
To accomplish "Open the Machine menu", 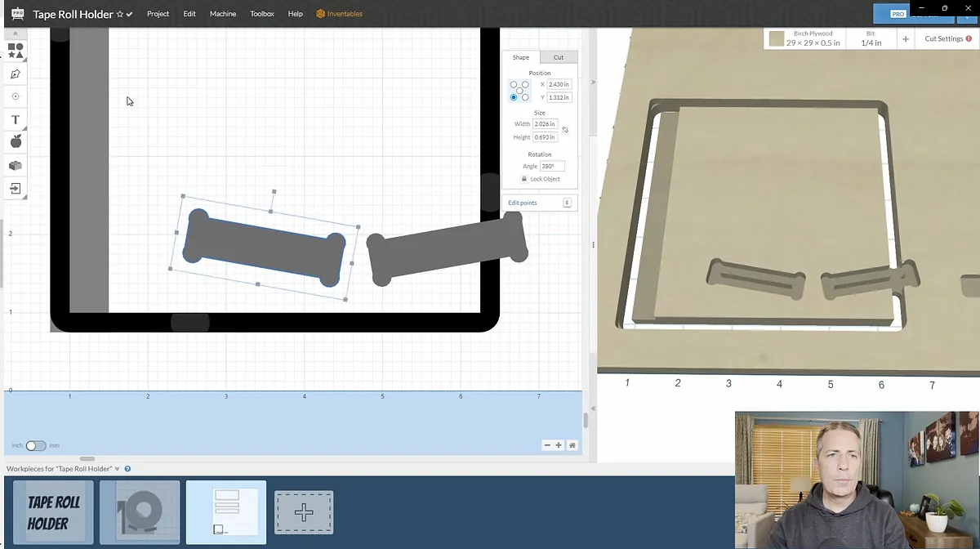I will click(x=223, y=14).
